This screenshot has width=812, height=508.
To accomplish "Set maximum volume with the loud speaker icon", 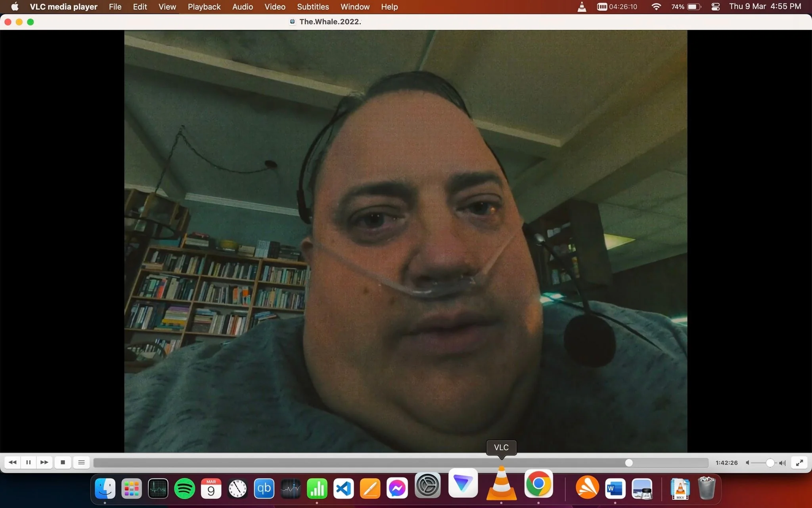I will click(x=782, y=463).
